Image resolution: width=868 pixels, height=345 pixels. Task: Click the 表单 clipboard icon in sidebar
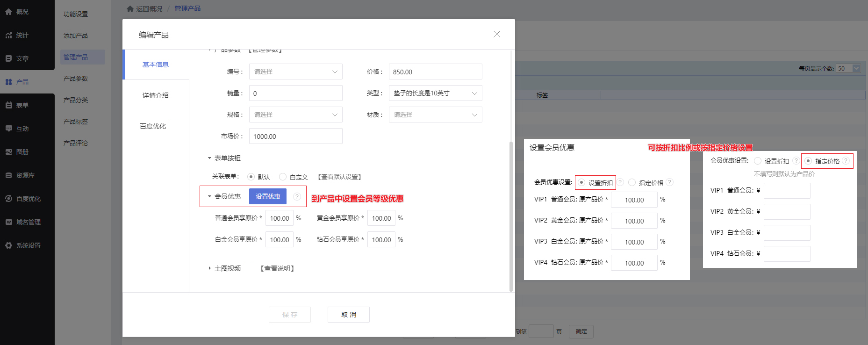click(8, 105)
